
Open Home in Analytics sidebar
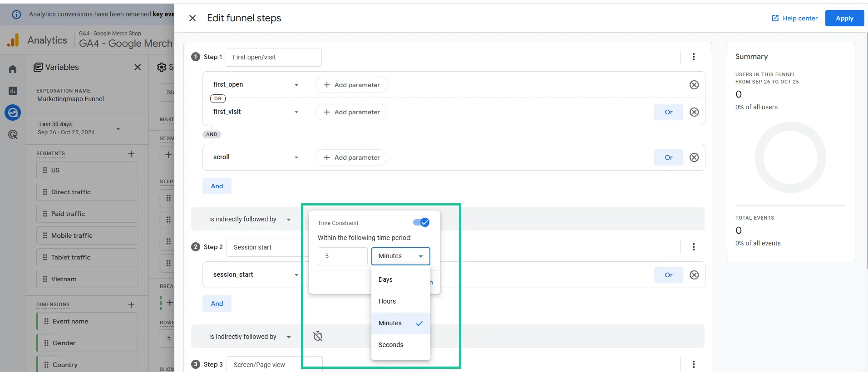[13, 69]
